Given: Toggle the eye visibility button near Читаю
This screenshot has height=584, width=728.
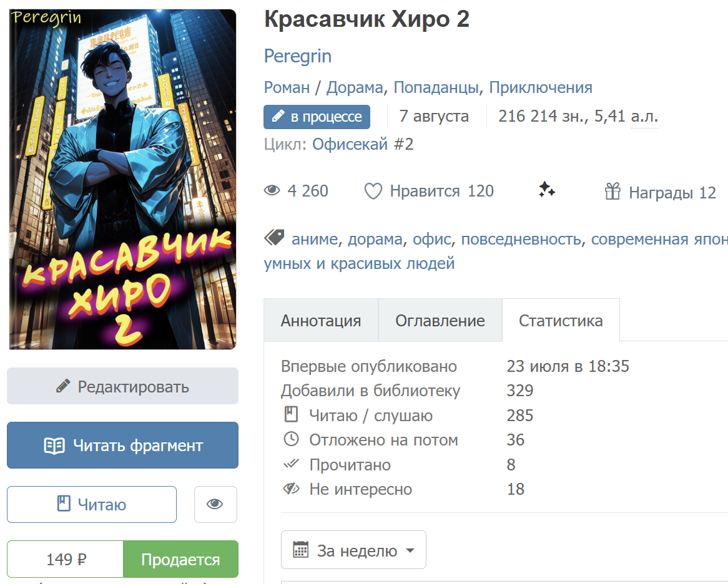Looking at the screenshot, I should (215, 504).
